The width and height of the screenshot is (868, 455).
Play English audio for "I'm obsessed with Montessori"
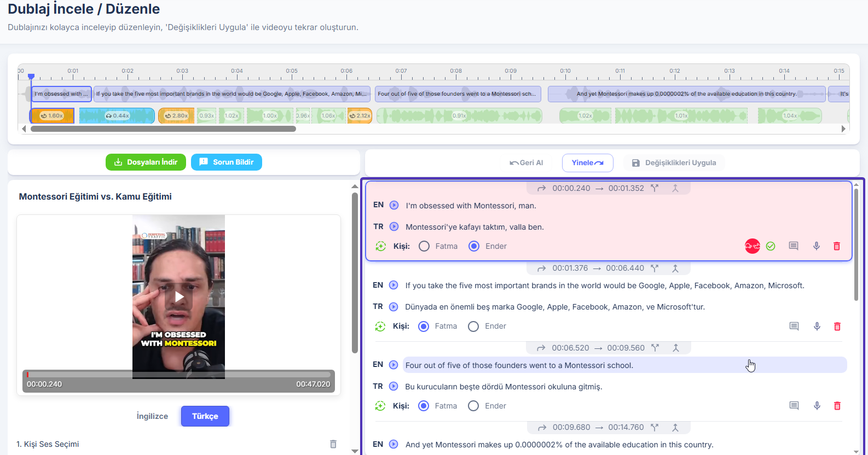(394, 205)
